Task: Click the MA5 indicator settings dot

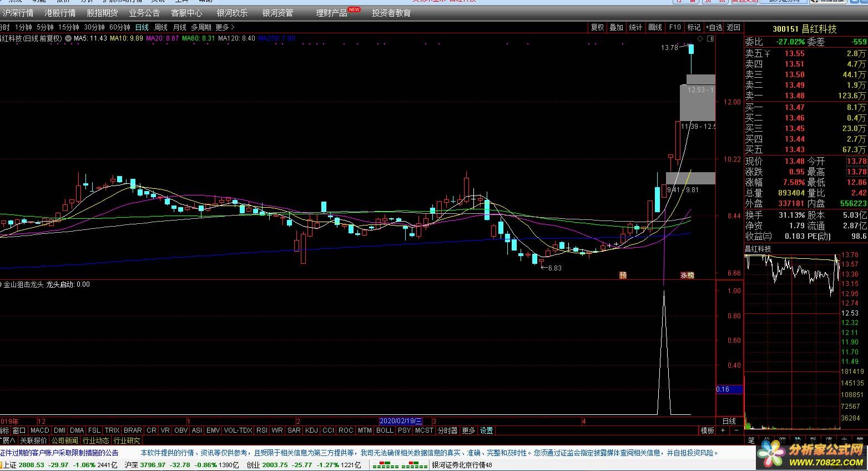Action: pos(68,38)
